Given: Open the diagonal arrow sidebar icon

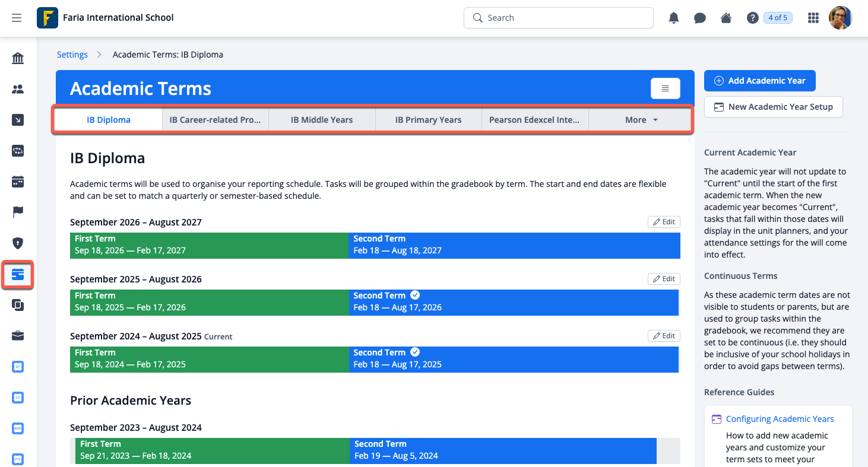Looking at the screenshot, I should [18, 120].
